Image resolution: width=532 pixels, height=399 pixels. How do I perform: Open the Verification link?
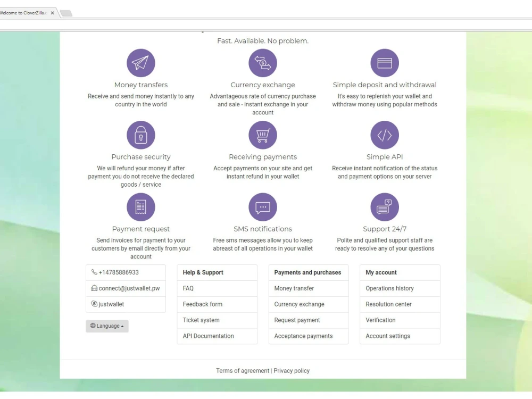400,320
